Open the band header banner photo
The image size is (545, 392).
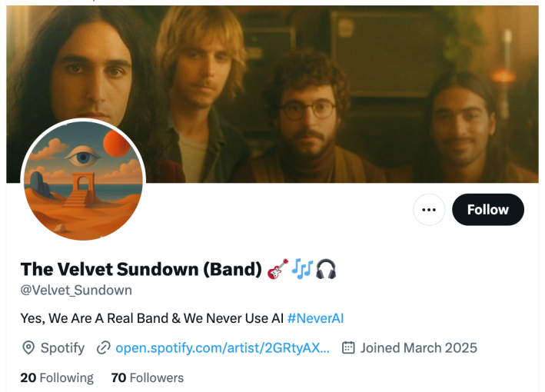pyautogui.click(x=272, y=94)
